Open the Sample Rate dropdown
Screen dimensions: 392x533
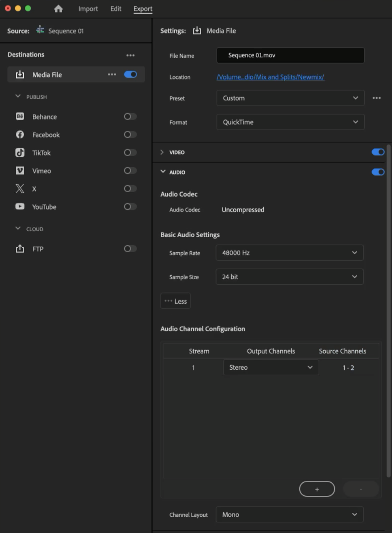tap(290, 253)
